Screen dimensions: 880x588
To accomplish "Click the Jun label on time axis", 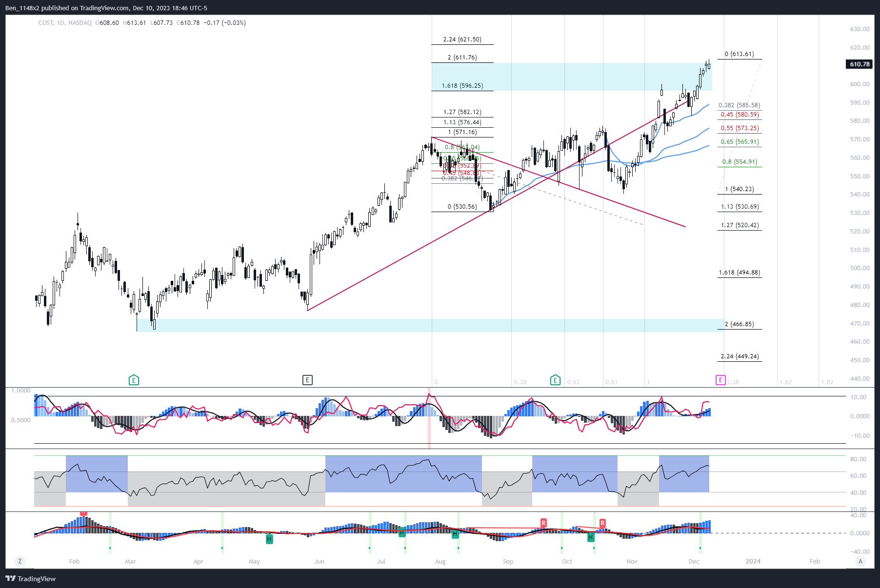I will pyautogui.click(x=319, y=562).
